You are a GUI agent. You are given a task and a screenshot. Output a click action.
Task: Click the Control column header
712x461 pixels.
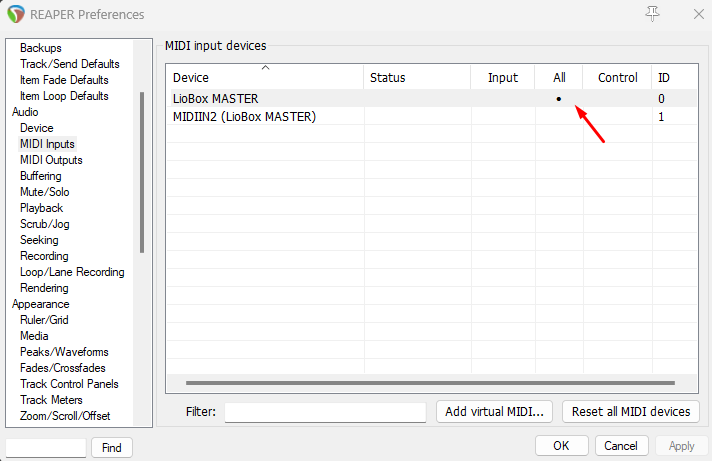pyautogui.click(x=618, y=77)
